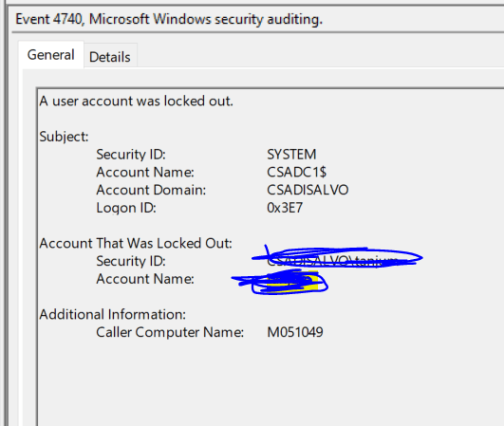
Task: Click the 'Account That Was Locked Out' heading
Action: pyautogui.click(x=136, y=243)
